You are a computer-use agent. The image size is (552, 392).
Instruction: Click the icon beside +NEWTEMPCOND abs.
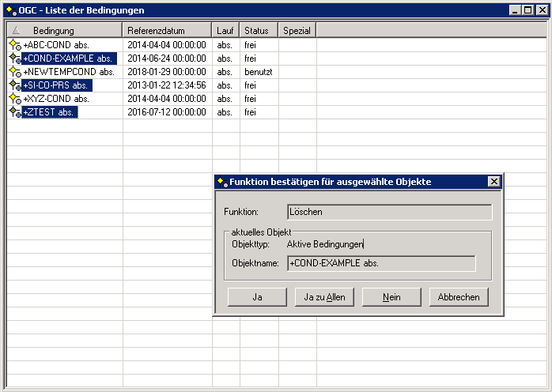pyautogui.click(x=14, y=72)
